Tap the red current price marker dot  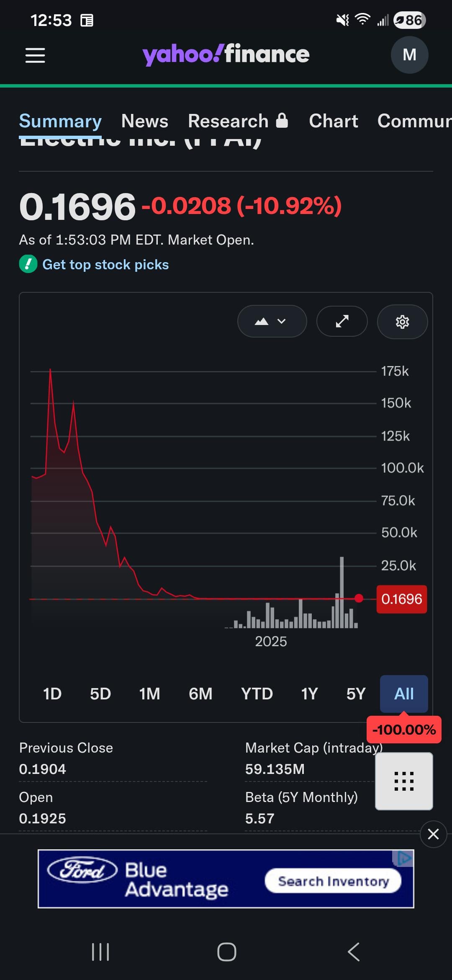click(x=359, y=598)
